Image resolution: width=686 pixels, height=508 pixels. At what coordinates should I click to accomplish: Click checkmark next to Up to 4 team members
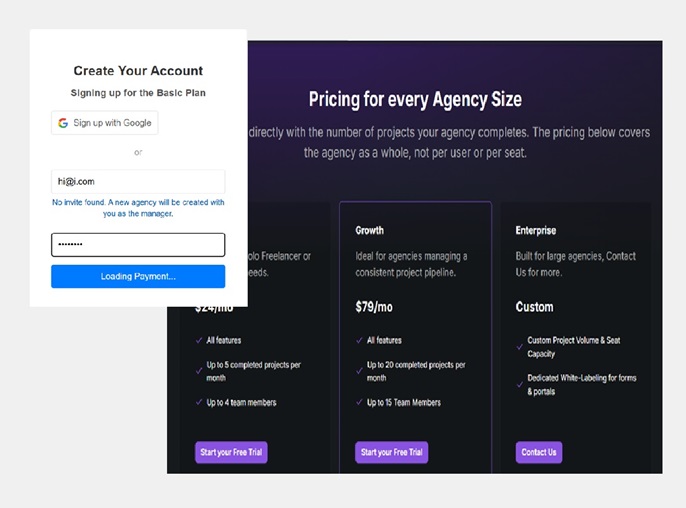198,403
